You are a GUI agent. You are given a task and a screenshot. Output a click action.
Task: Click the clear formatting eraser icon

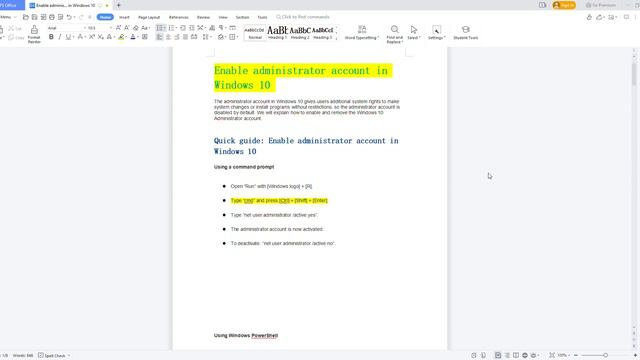[x=136, y=28]
